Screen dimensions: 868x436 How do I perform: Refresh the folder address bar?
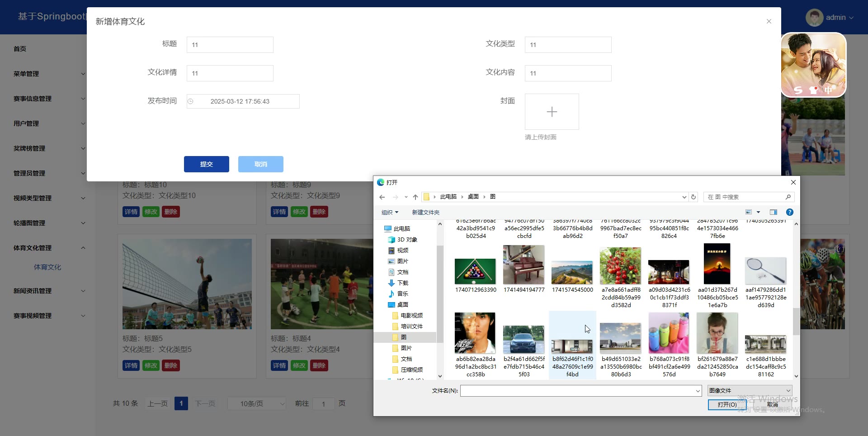(x=693, y=197)
